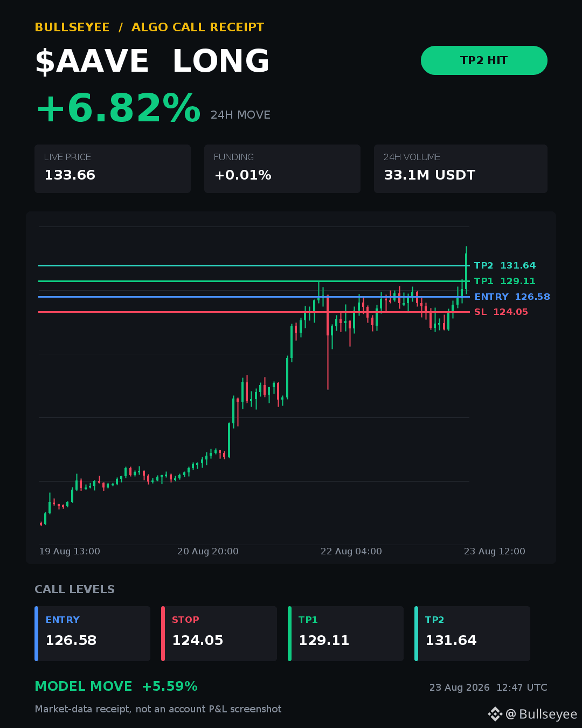Screen dimensions: 582x728
Task: Click the ENTRY 126.58 chart line label
Action: pos(512,297)
